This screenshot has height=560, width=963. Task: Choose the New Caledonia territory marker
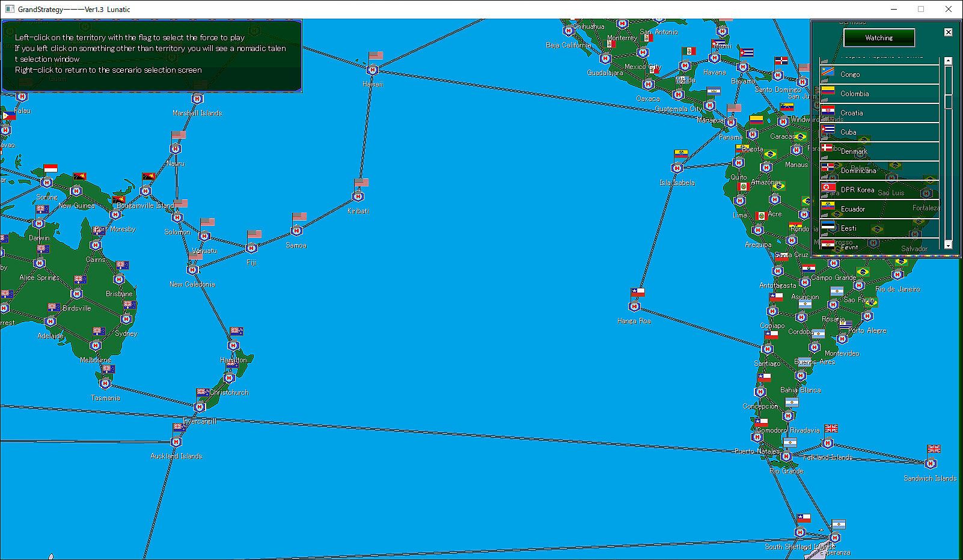193,270
